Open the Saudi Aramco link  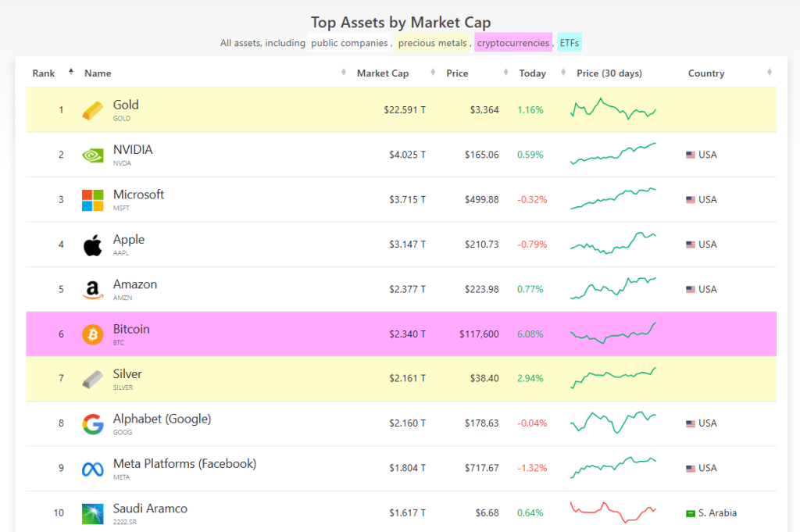150,509
